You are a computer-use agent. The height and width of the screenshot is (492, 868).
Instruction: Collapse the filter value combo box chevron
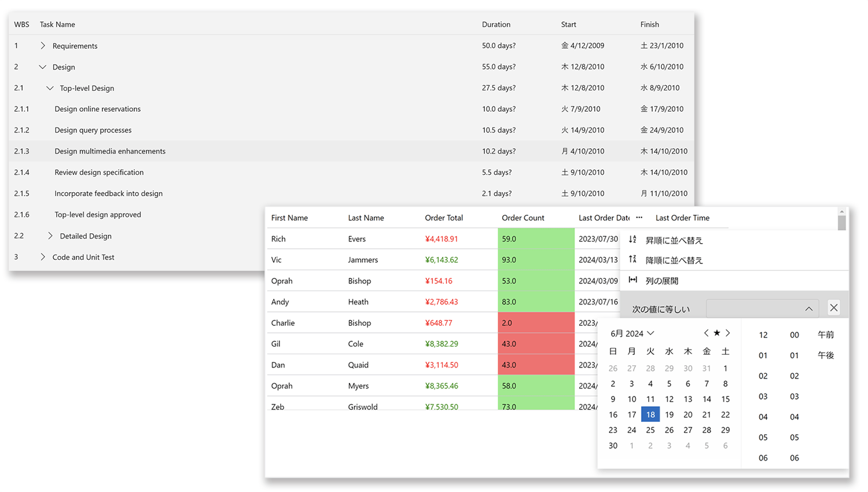pyautogui.click(x=808, y=309)
